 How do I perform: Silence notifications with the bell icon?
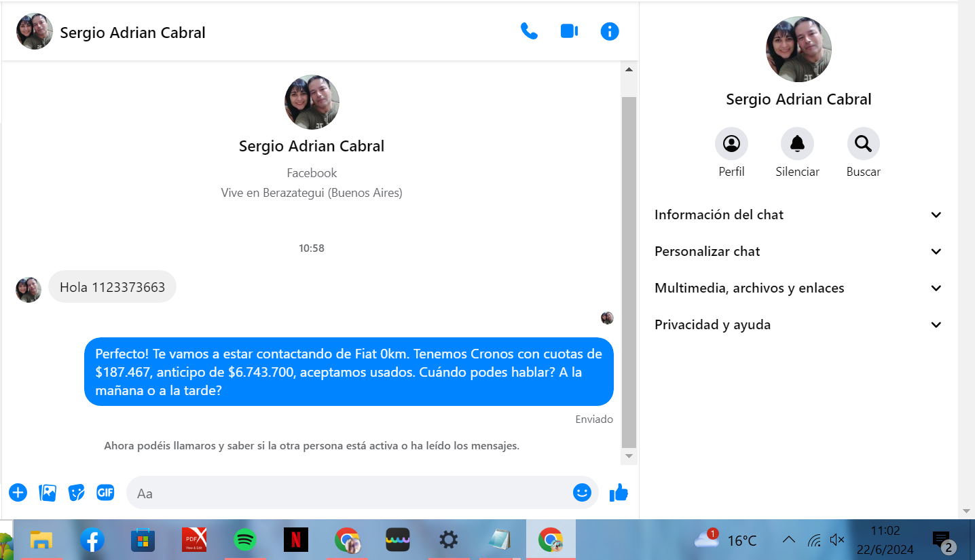point(797,144)
